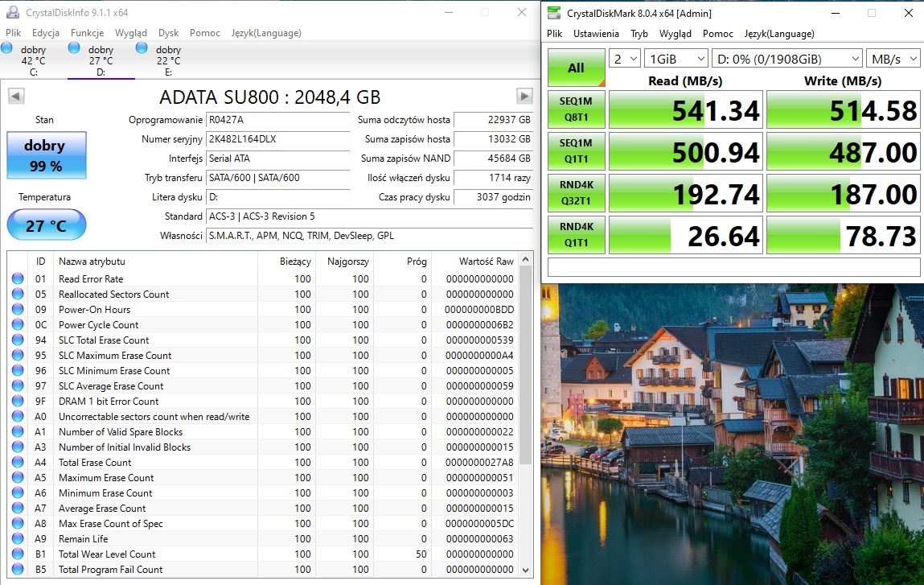The image size is (924, 585).
Task: Start the SEQ1M Q8T1 test
Action: click(x=576, y=109)
